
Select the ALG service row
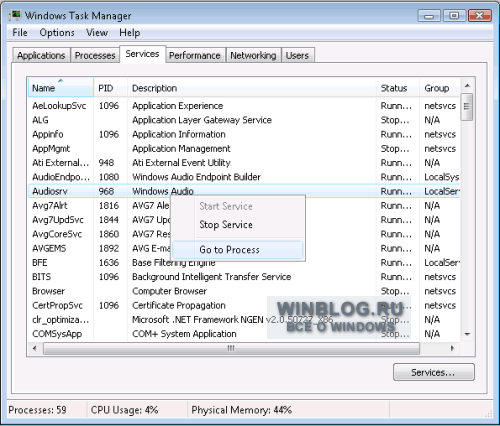point(244,120)
